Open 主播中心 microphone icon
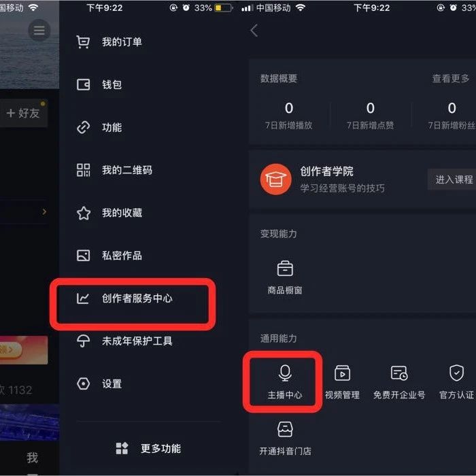476x476 pixels. click(285, 373)
